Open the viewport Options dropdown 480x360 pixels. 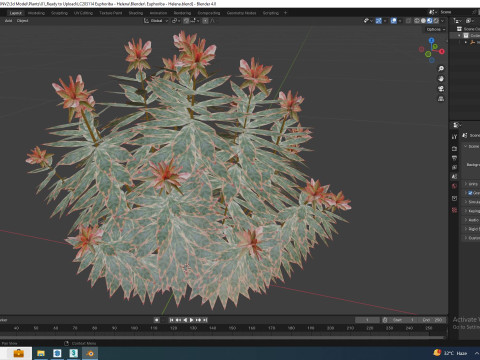[435, 29]
